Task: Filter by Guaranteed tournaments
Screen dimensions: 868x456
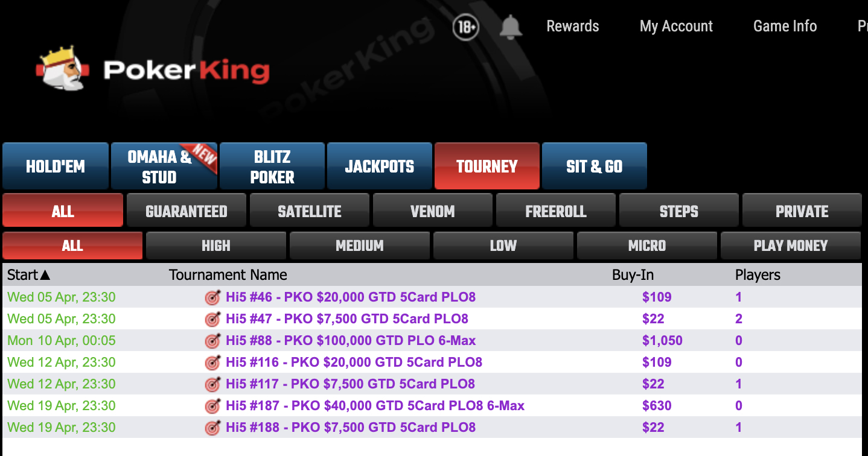Action: pos(186,211)
